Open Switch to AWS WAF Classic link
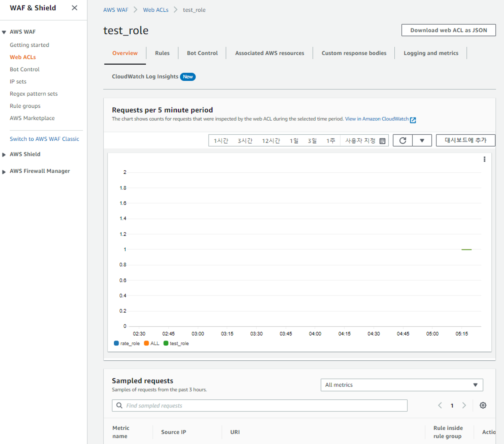 pos(44,139)
